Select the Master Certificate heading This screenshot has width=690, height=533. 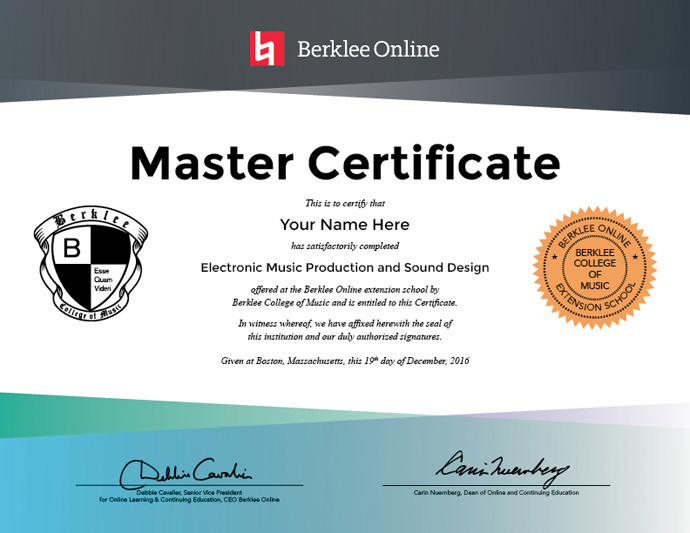[x=345, y=162]
